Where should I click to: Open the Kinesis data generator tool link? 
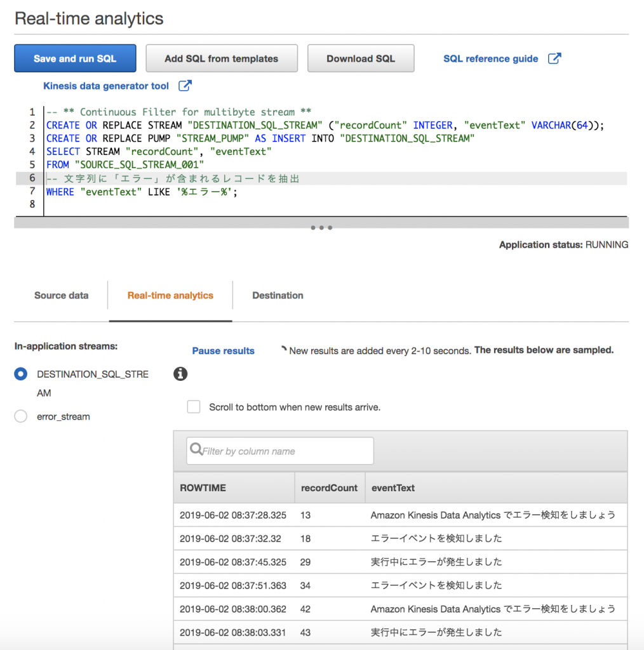point(105,86)
